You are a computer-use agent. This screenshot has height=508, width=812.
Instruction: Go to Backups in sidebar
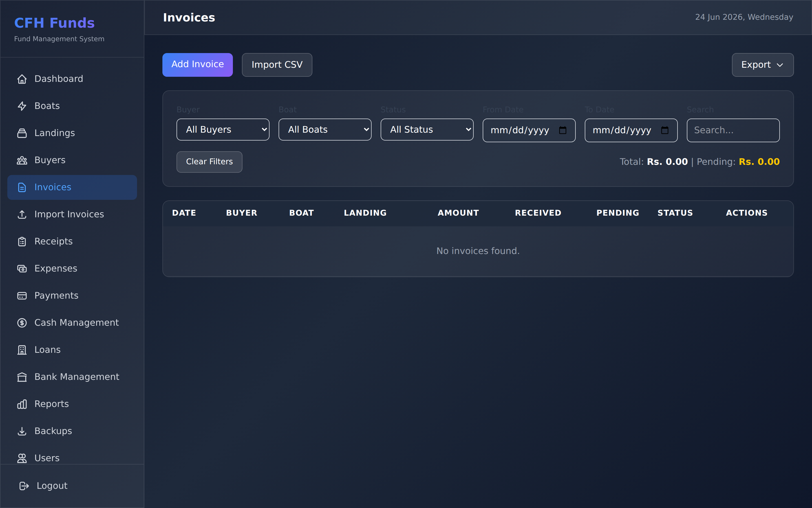coord(72,431)
